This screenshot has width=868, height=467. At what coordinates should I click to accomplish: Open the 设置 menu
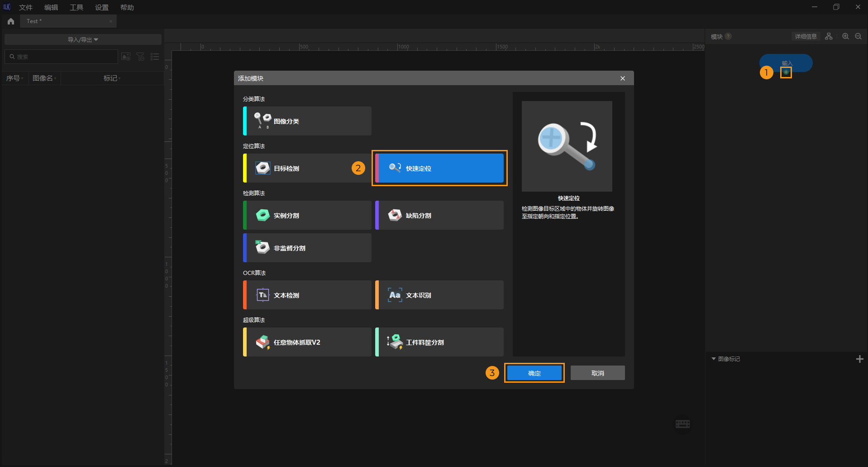(x=102, y=7)
